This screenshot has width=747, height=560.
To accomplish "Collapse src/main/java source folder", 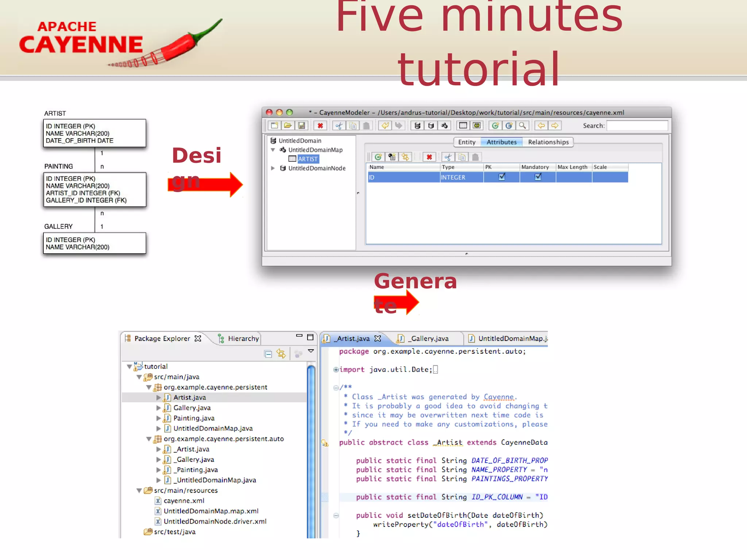I will [x=139, y=377].
